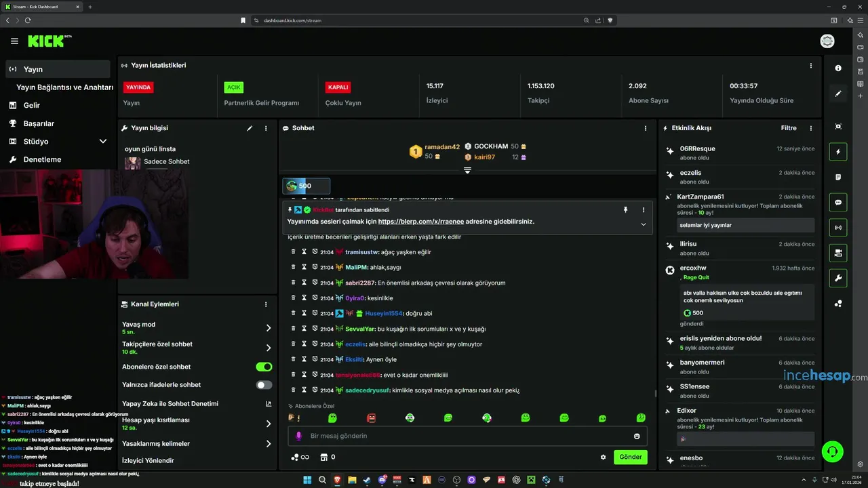Enable the Yalnızca ifadelerle sohbet switch
This screenshot has width=868, height=488.
click(264, 385)
